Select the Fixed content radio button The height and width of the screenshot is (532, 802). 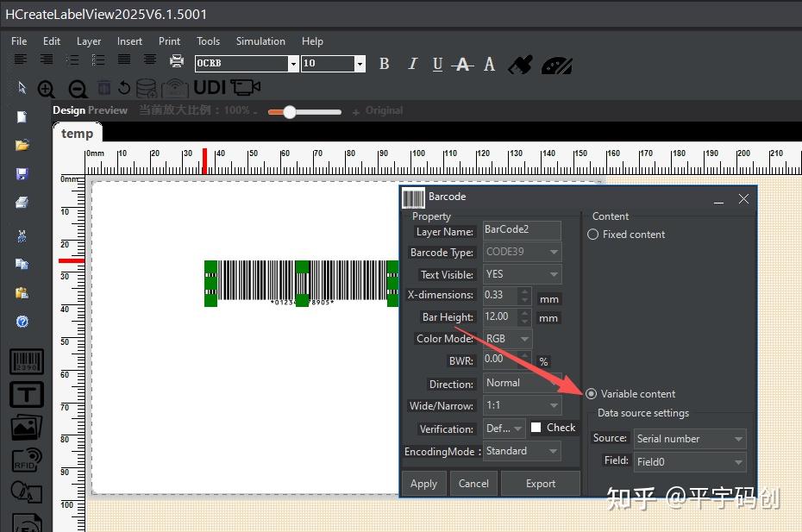tap(592, 235)
